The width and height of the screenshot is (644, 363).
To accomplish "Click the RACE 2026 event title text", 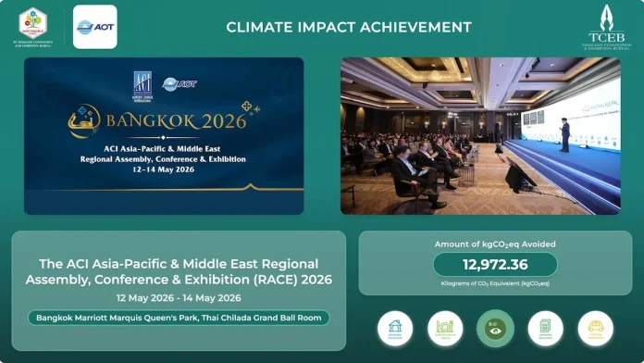I will pyautogui.click(x=179, y=271).
